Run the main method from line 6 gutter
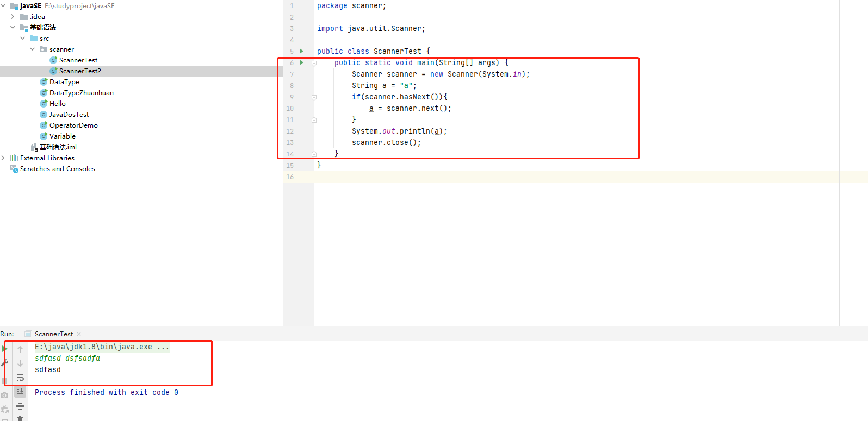Viewport: 868px width, 421px height. [x=301, y=62]
